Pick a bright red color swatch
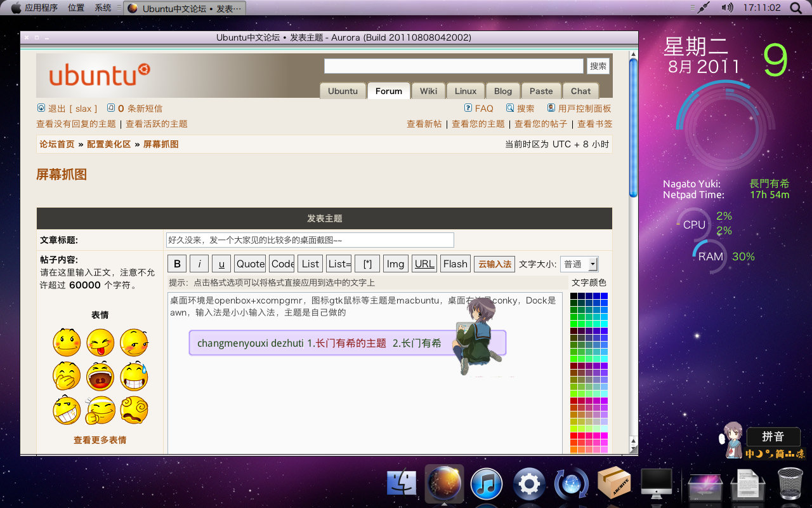The height and width of the screenshot is (508, 812). [x=574, y=436]
